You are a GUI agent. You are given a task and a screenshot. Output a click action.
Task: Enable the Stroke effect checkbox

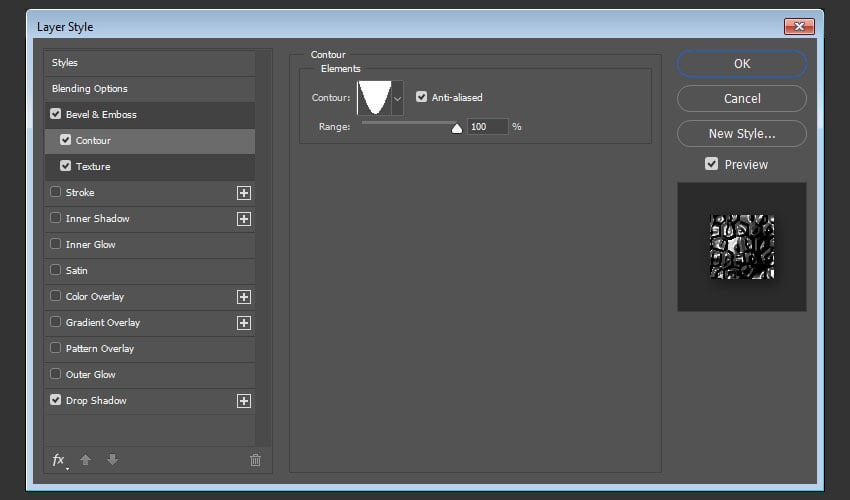coord(55,192)
